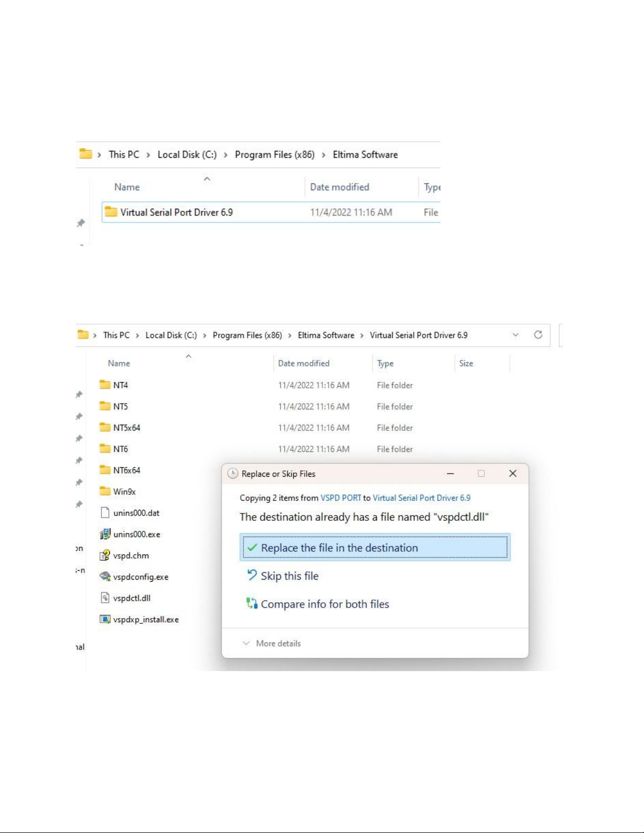Select Compare info for both files
Image resolution: width=644 pixels, height=833 pixels.
(324, 604)
